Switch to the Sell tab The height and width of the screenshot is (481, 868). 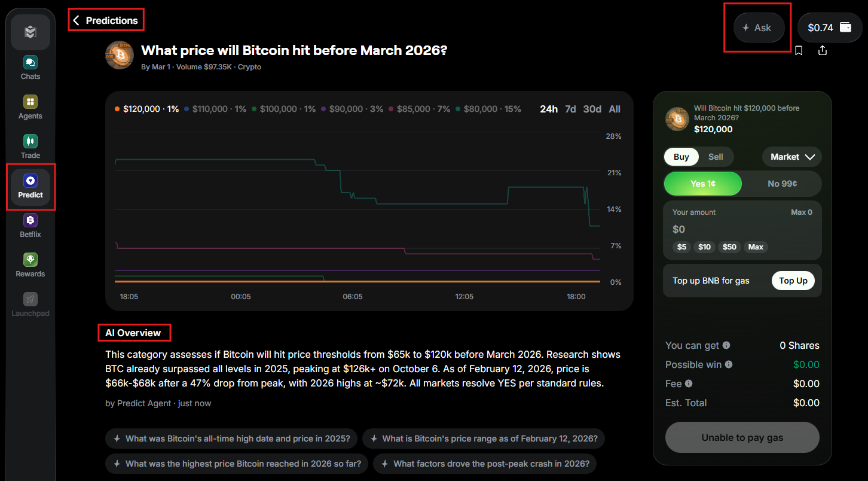pyautogui.click(x=716, y=157)
